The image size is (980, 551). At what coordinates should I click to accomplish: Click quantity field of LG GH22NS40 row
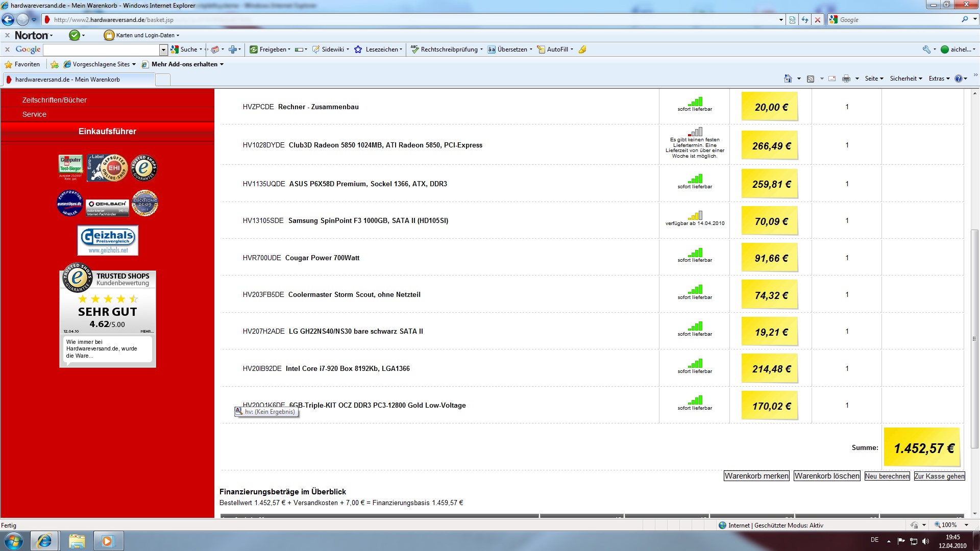[847, 332]
